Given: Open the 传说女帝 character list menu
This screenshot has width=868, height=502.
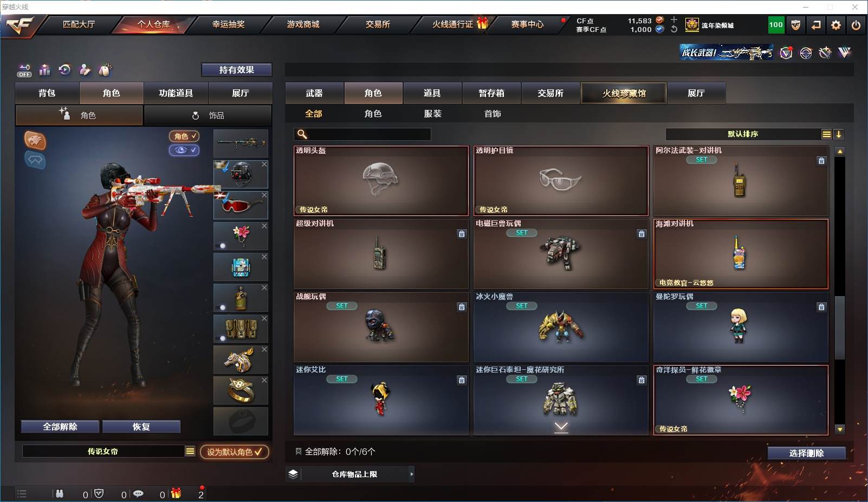Looking at the screenshot, I should (x=190, y=451).
